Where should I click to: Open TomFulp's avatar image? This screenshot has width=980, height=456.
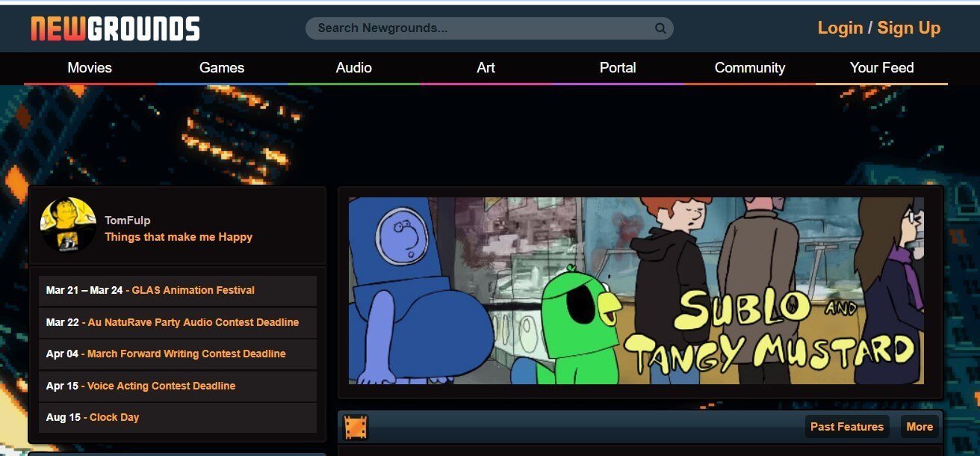pos(68,224)
